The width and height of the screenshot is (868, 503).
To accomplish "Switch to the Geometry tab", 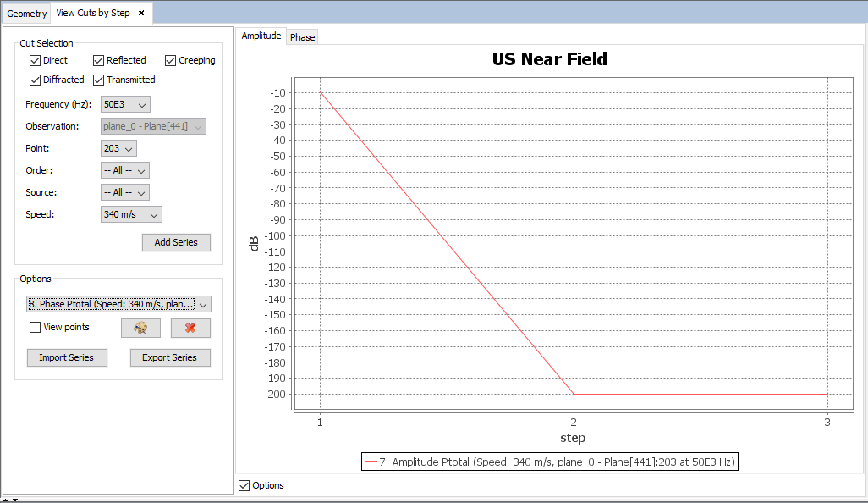I will (x=27, y=14).
